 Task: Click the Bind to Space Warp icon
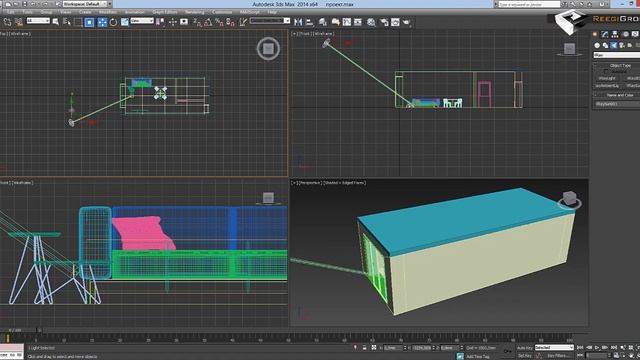click(19, 22)
